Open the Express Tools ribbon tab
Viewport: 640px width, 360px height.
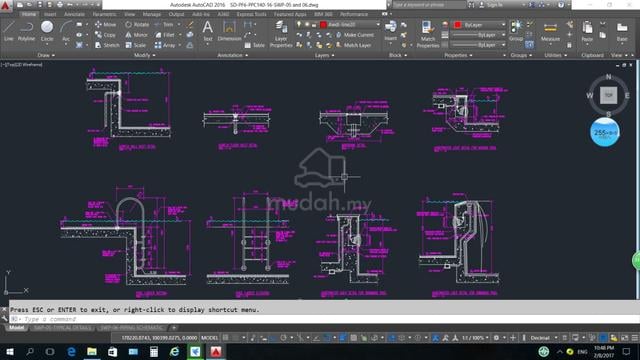tap(251, 14)
